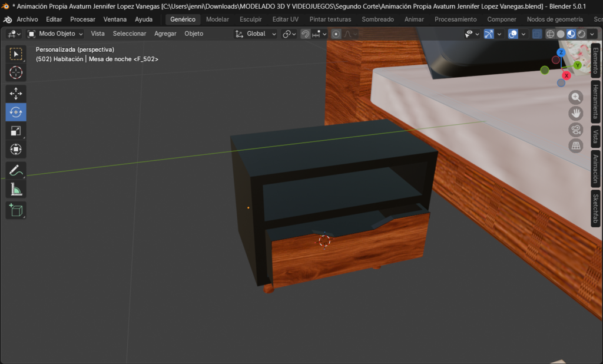Viewport: 603px width, 364px height.
Task: Click the negative Y axis gizmo dot
Action: click(545, 70)
